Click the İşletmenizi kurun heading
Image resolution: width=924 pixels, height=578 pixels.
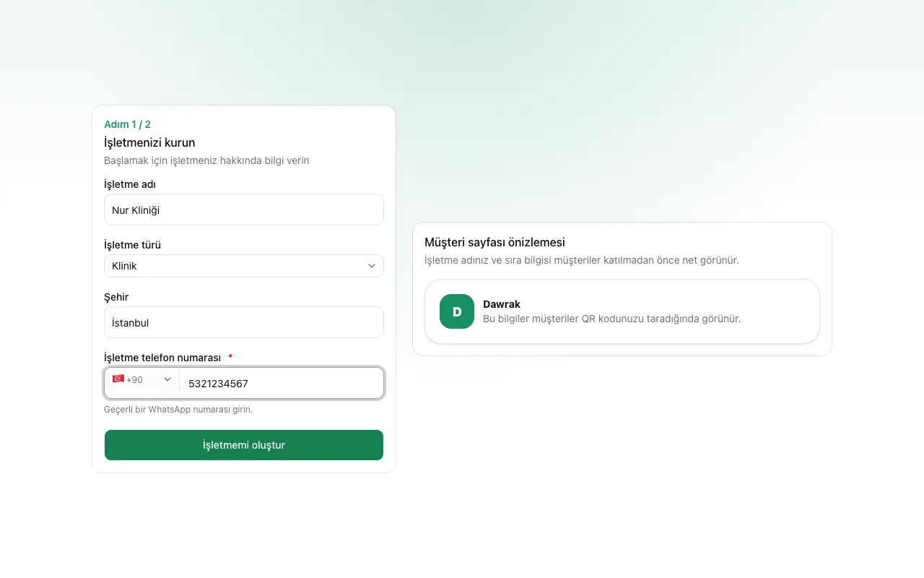click(149, 142)
